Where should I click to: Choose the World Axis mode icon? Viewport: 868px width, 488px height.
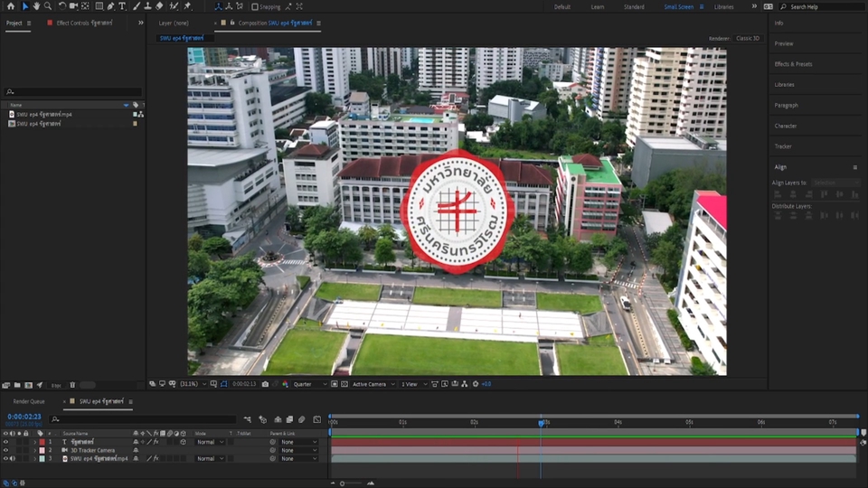point(229,6)
